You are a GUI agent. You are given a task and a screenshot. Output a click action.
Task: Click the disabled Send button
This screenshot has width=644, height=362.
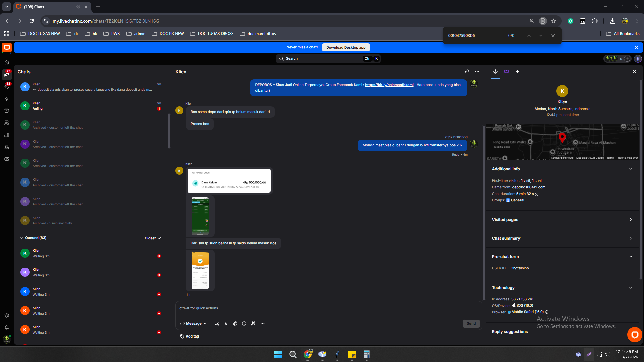471,324
